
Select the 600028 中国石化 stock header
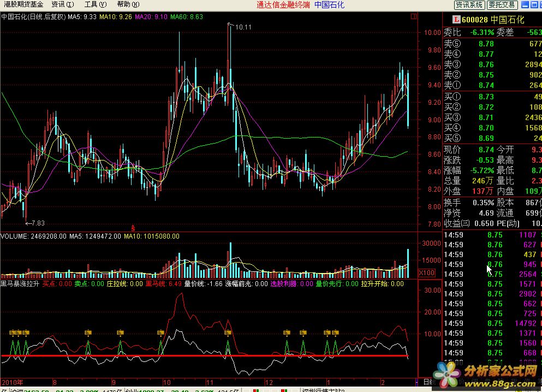(x=493, y=20)
